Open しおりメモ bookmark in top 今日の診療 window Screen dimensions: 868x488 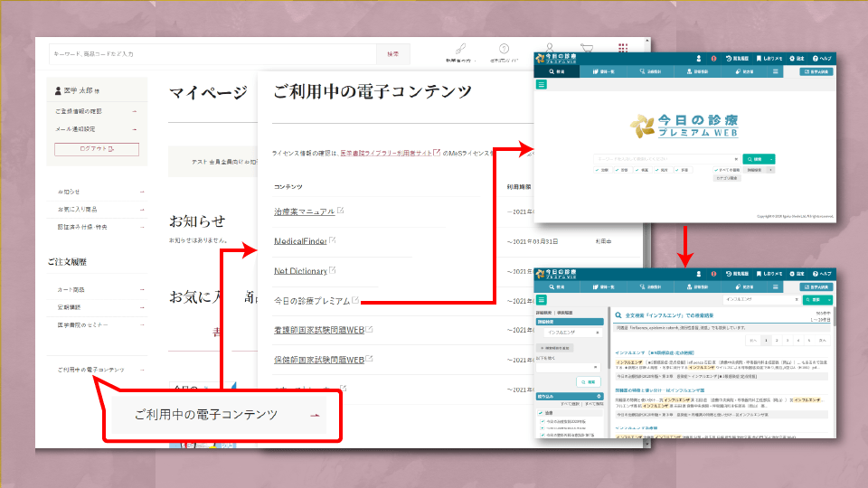769,58
